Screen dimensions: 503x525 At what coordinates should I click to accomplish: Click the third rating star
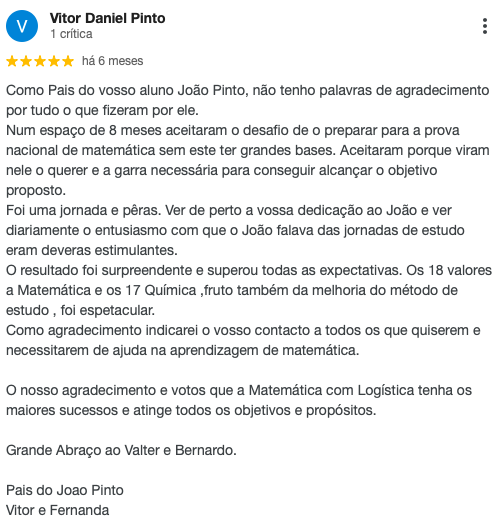pyautogui.click(x=40, y=61)
